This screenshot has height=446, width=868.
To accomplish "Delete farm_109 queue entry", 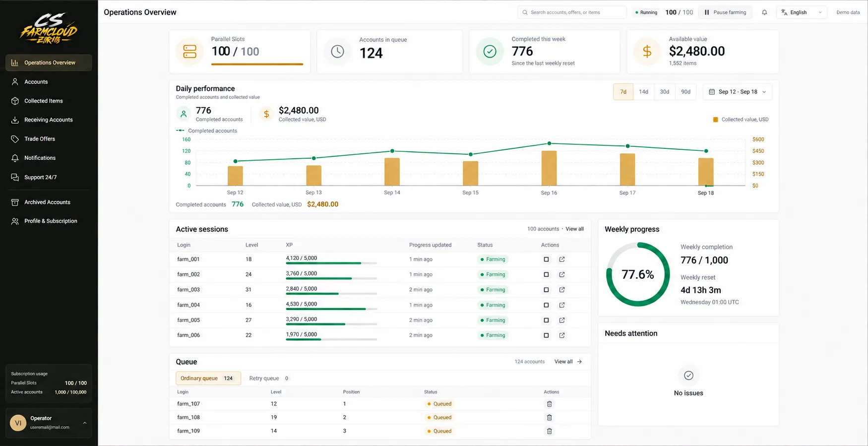I will click(x=549, y=431).
